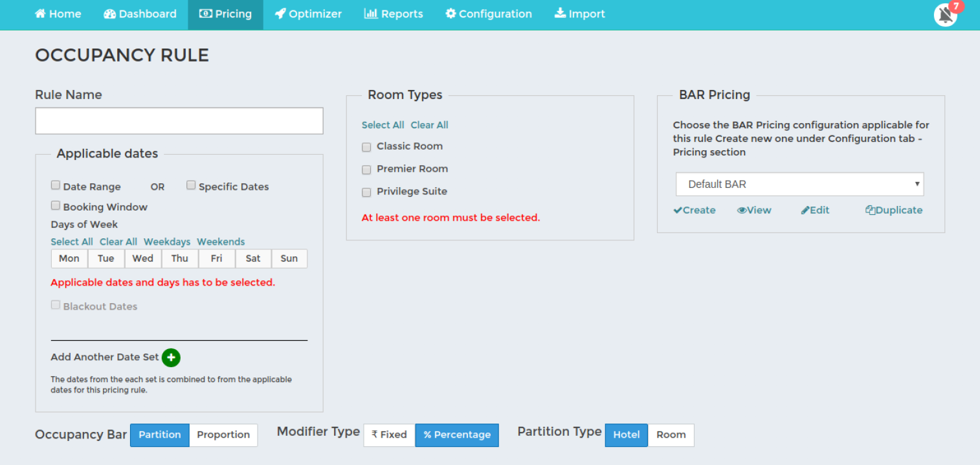Click the notification bell icon
The image size is (980, 465).
(945, 15)
